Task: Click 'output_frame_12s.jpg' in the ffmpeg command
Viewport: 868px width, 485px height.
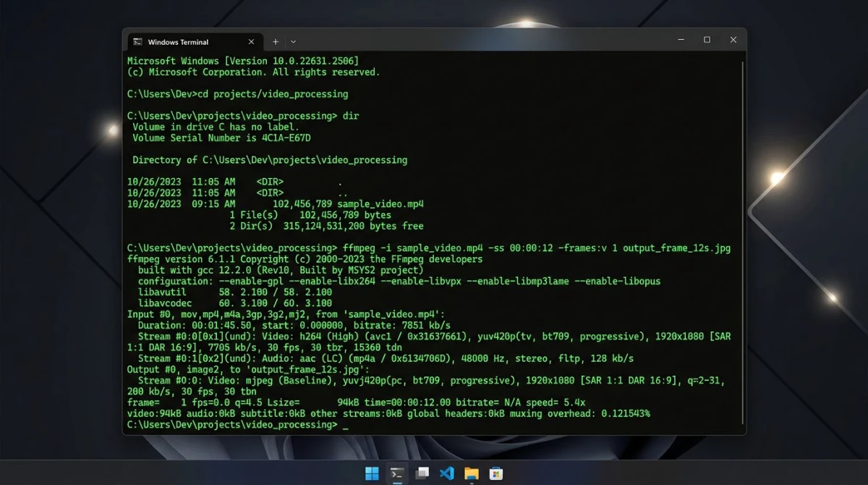Action: pyautogui.click(x=676, y=248)
